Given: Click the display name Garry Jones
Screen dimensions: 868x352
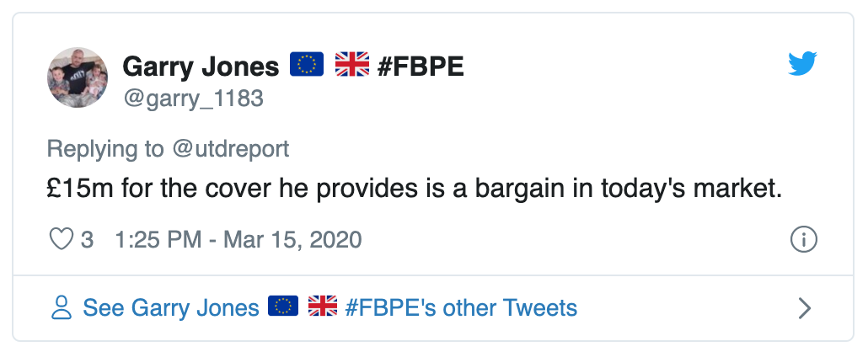Looking at the screenshot, I should pyautogui.click(x=201, y=66).
